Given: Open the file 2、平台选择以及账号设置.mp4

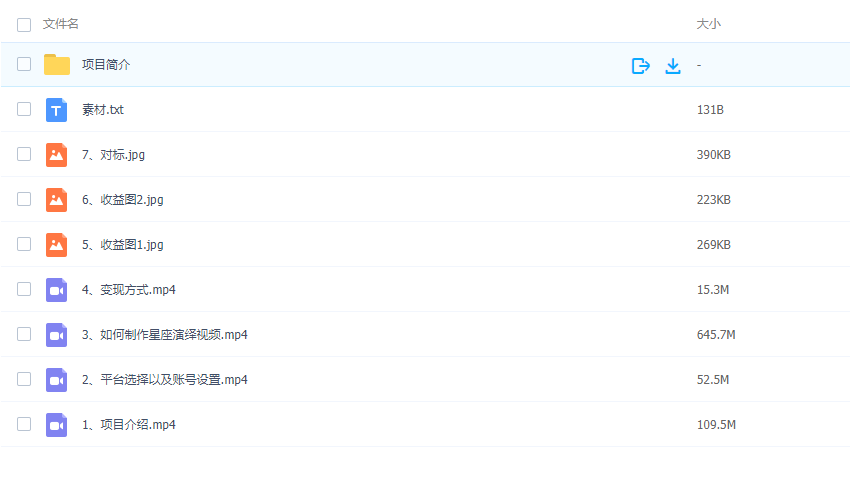Looking at the screenshot, I should (x=165, y=380).
